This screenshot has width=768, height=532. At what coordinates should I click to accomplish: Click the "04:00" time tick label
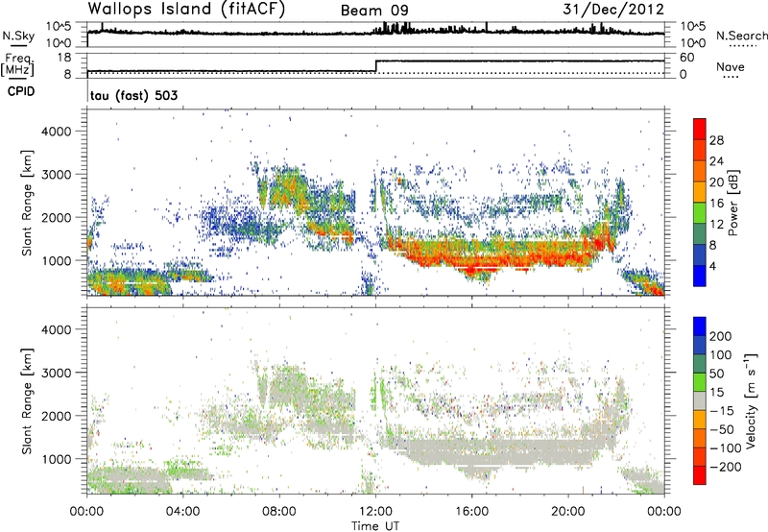click(182, 512)
